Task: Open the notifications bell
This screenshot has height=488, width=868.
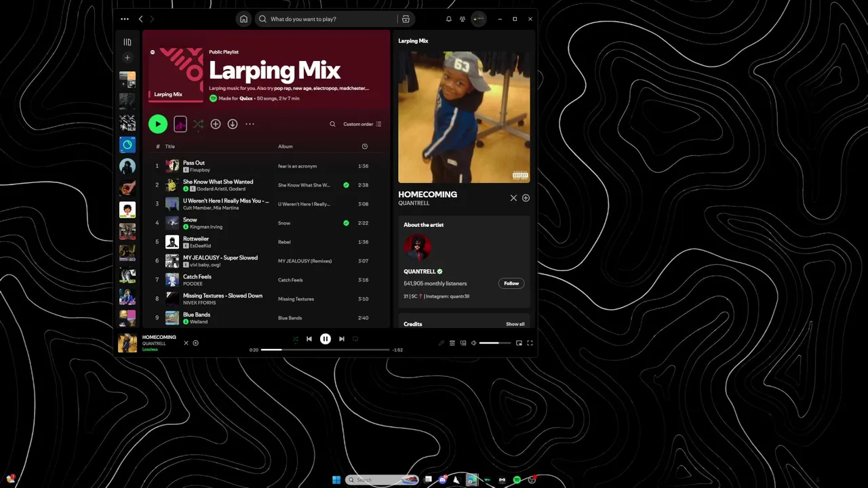Action: pos(448,19)
